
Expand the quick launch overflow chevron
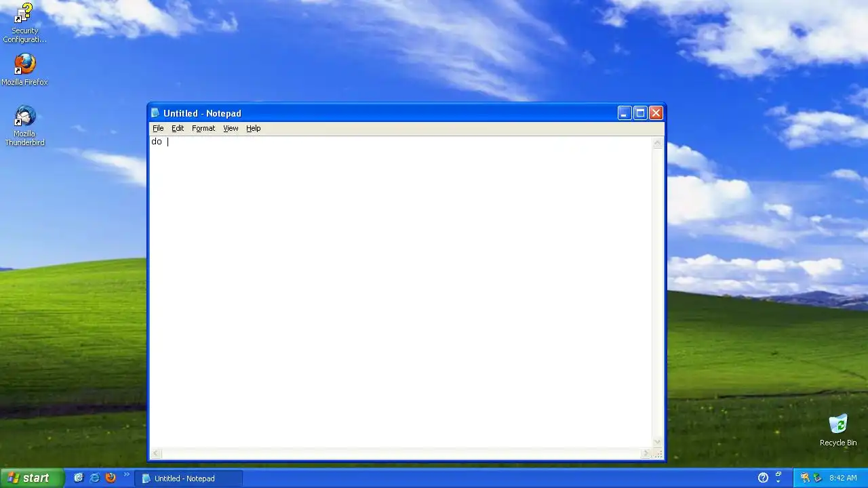tap(126, 474)
